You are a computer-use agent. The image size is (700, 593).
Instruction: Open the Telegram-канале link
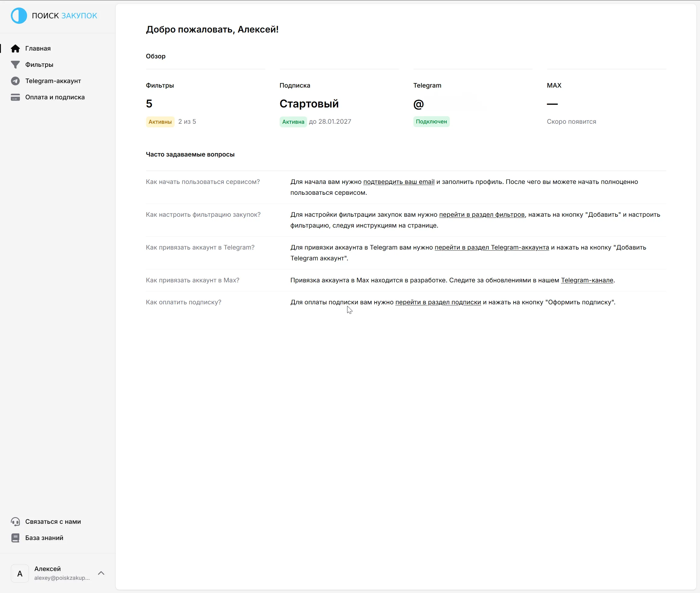tap(587, 280)
